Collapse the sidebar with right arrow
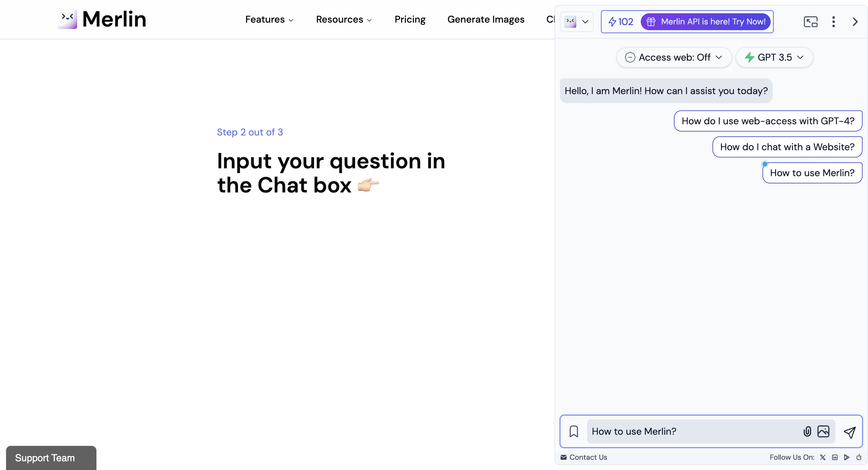Viewport: 868px width, 470px height. coord(855,22)
